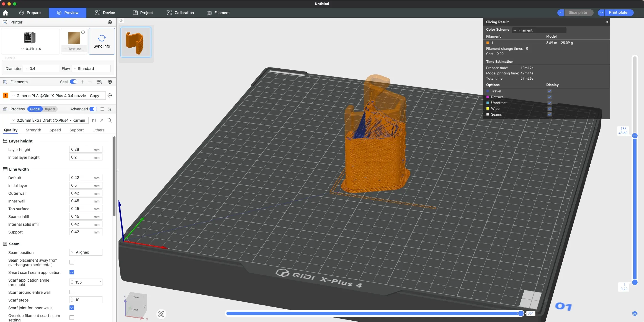The image size is (644, 322).
Task: Click the remove filament minus icon
Action: (90, 82)
